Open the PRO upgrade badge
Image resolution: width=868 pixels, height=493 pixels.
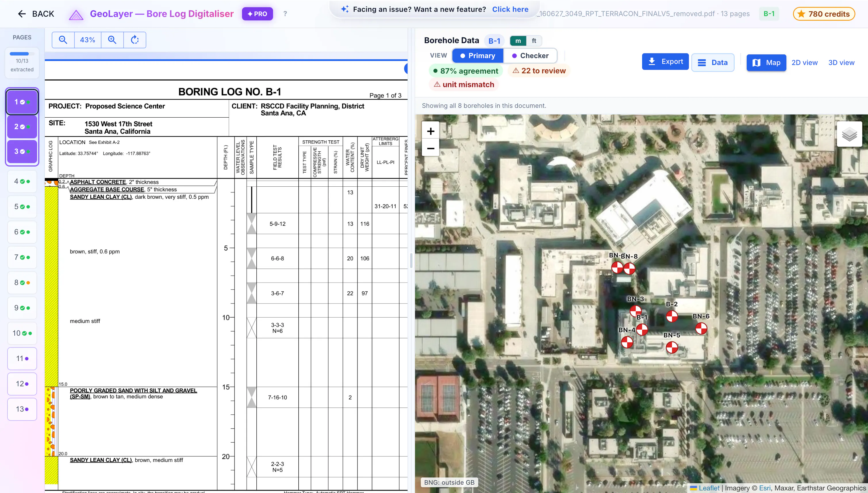258,14
